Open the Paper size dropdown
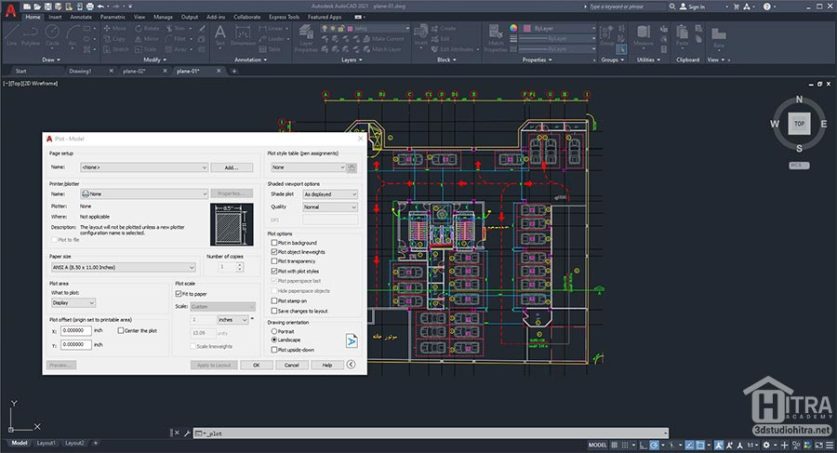The height and width of the screenshot is (453, 837). point(123,267)
